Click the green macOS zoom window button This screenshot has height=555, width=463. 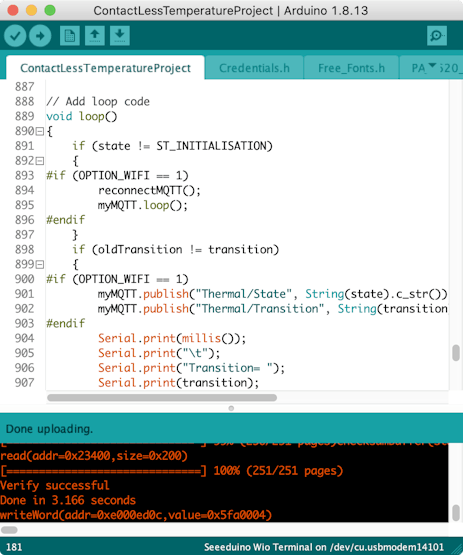[50, 11]
